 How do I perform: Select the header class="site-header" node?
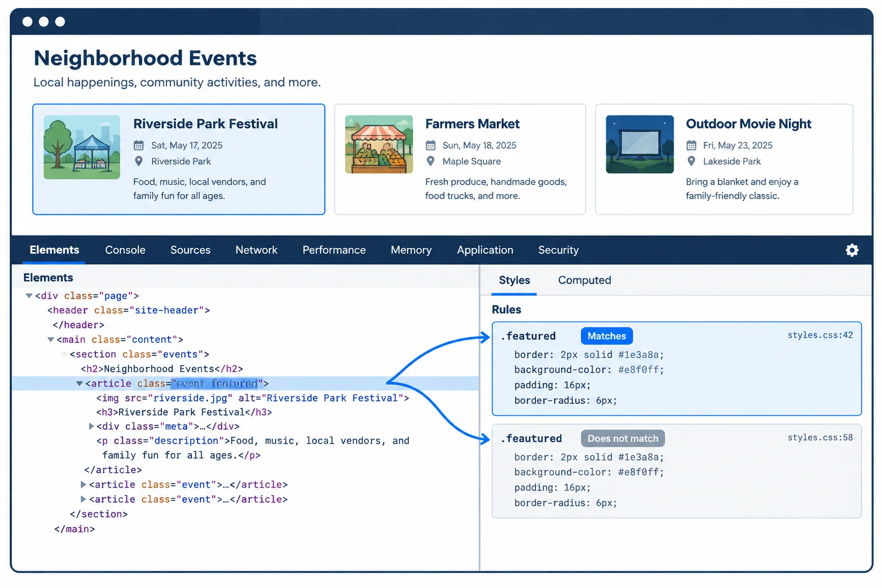tap(129, 310)
